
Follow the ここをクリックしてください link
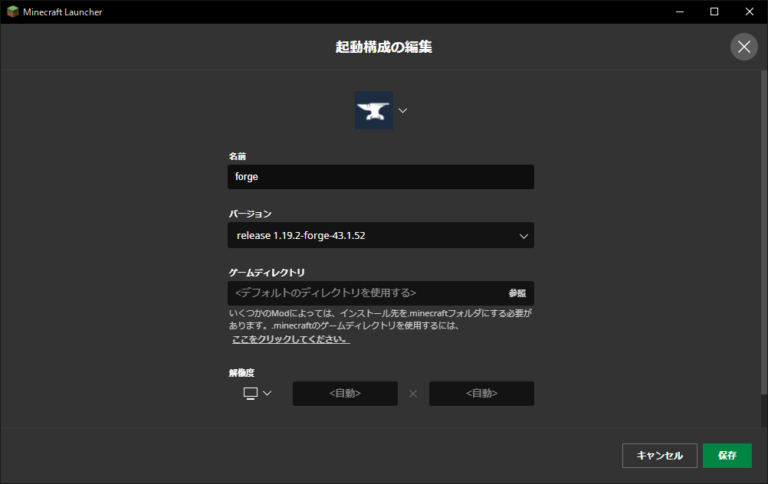(x=291, y=339)
